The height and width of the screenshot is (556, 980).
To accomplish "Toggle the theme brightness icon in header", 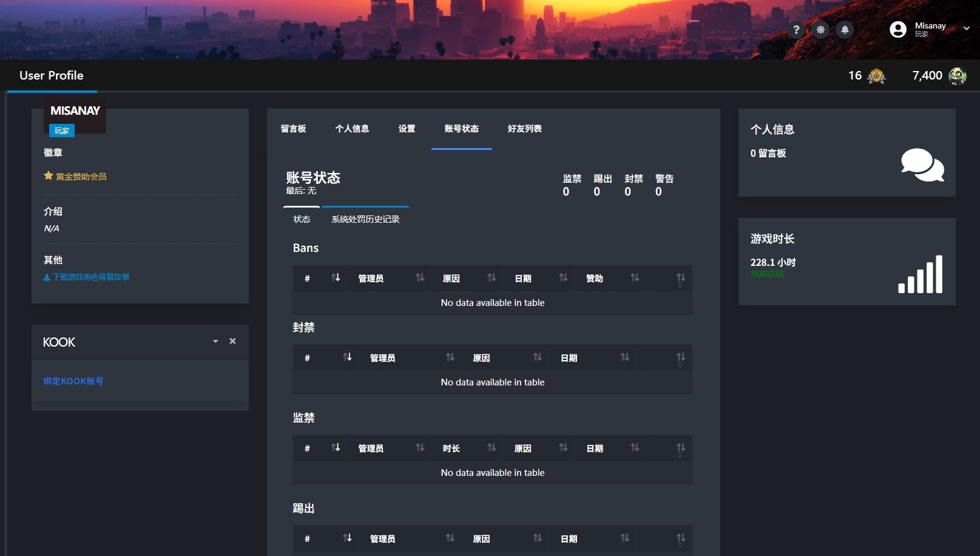I will click(820, 29).
